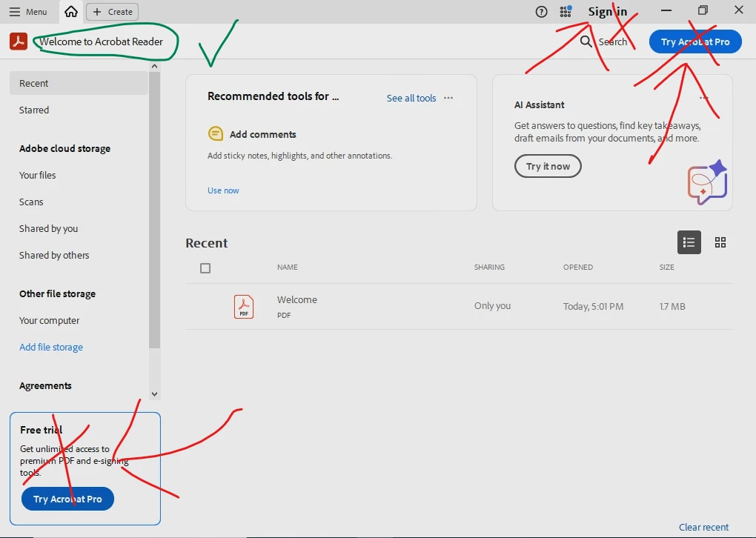756x538 pixels.
Task: Open Recommended tools more options ellipsis
Action: click(448, 98)
